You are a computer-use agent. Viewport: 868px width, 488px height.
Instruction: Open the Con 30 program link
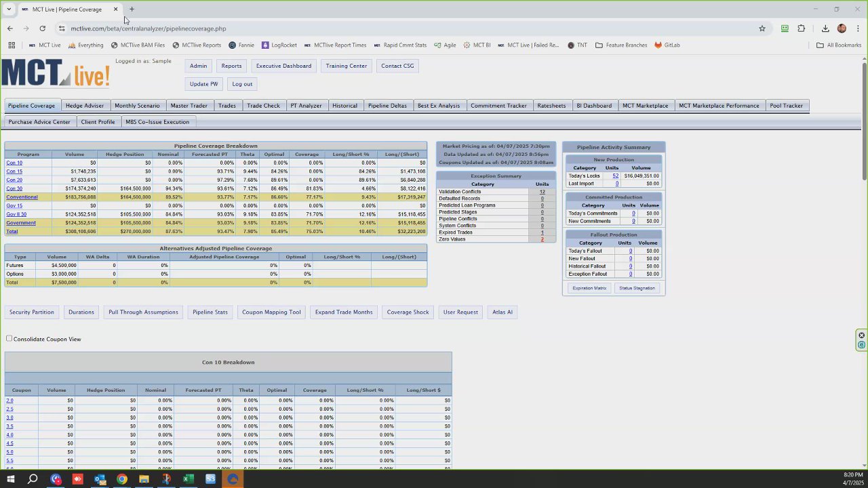tap(14, 188)
